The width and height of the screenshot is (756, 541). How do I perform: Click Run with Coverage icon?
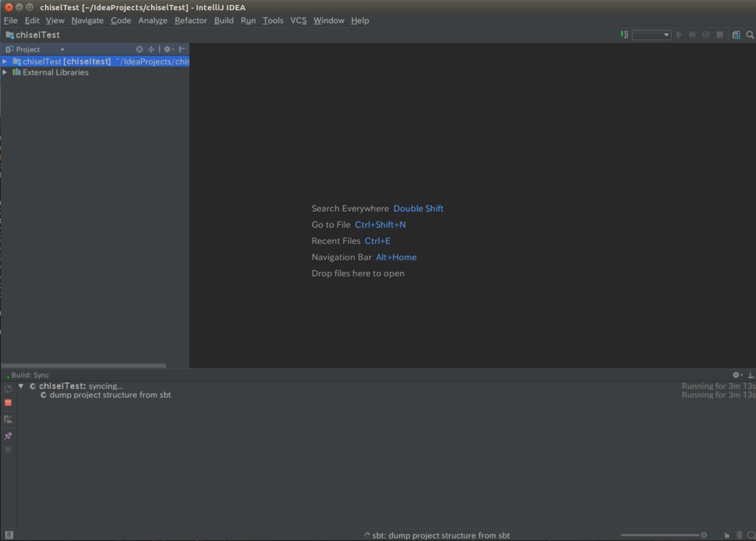pyautogui.click(x=706, y=35)
